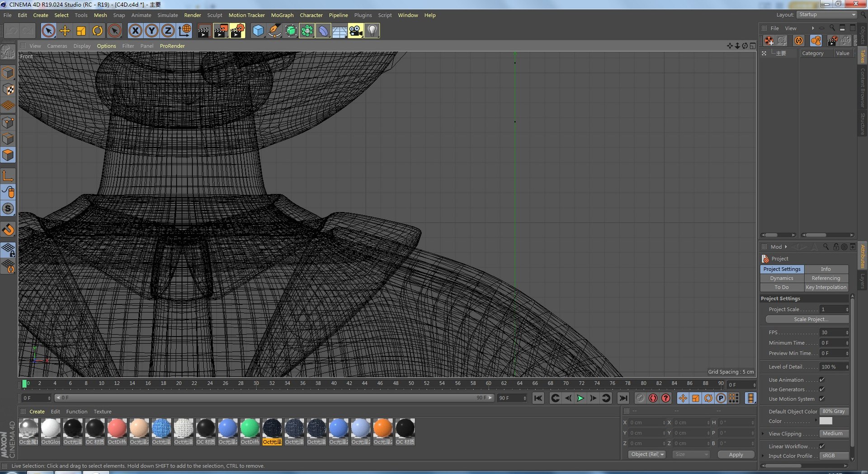Open the MoGraph menu
Image resolution: width=868 pixels, height=474 pixels.
(x=282, y=15)
